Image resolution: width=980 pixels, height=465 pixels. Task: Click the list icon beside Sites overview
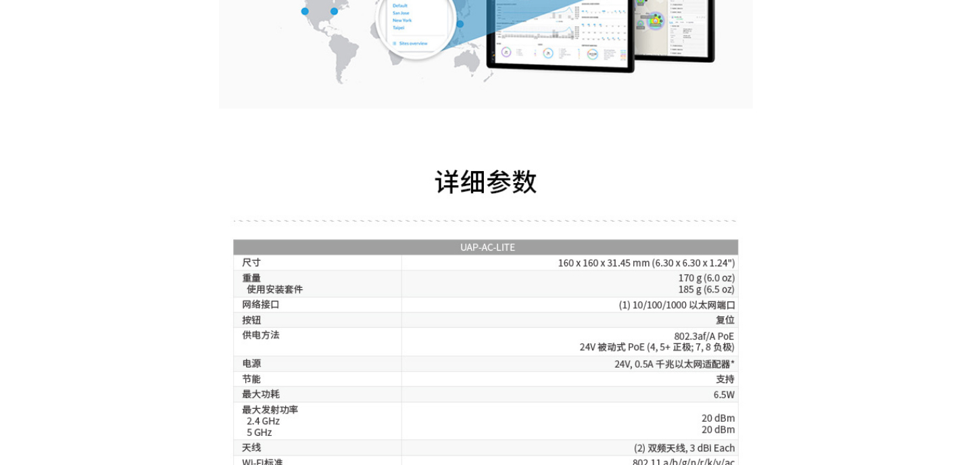pyautogui.click(x=395, y=43)
